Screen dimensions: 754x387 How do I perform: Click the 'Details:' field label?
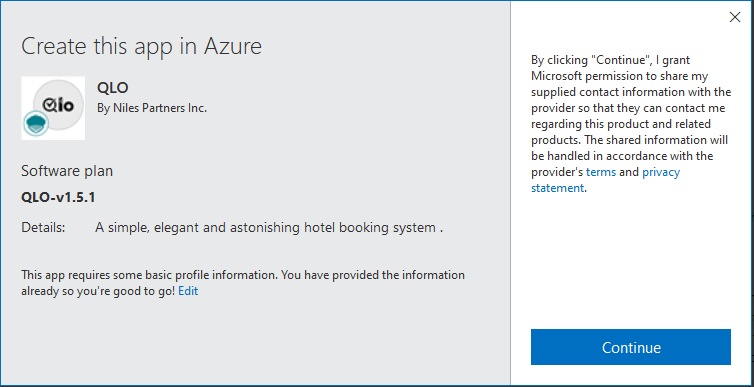coord(43,227)
